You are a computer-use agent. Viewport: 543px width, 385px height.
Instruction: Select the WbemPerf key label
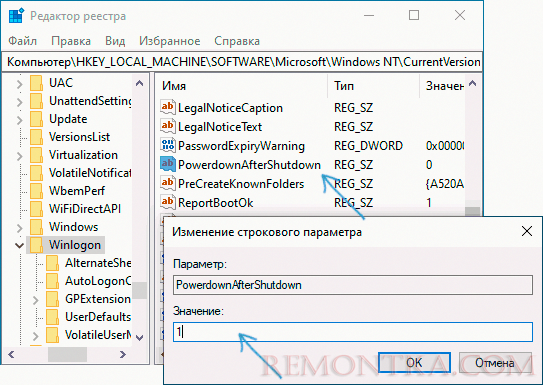(x=77, y=191)
